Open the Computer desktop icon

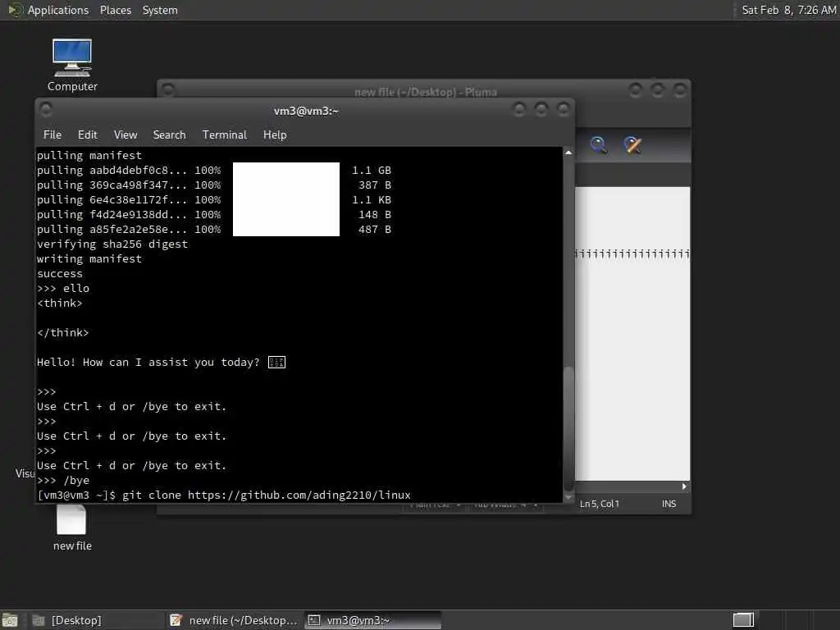72,65
